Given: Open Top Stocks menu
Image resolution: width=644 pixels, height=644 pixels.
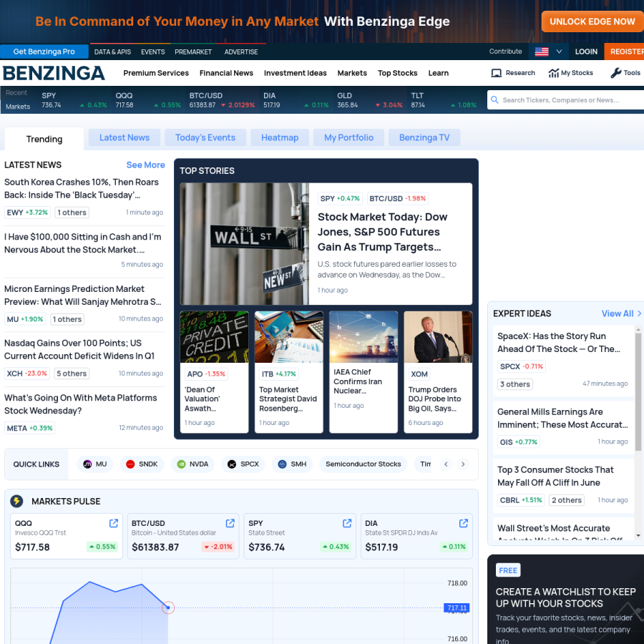Looking at the screenshot, I should (x=398, y=73).
